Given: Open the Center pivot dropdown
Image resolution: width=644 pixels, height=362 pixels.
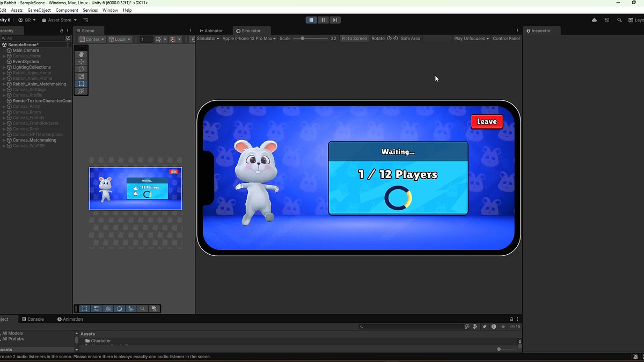Looking at the screenshot, I should (91, 39).
